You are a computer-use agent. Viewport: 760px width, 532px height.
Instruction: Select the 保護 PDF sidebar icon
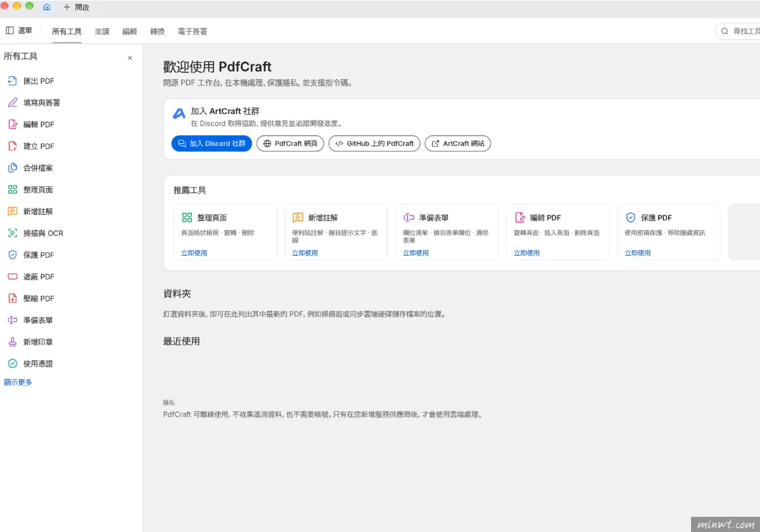(x=12, y=255)
